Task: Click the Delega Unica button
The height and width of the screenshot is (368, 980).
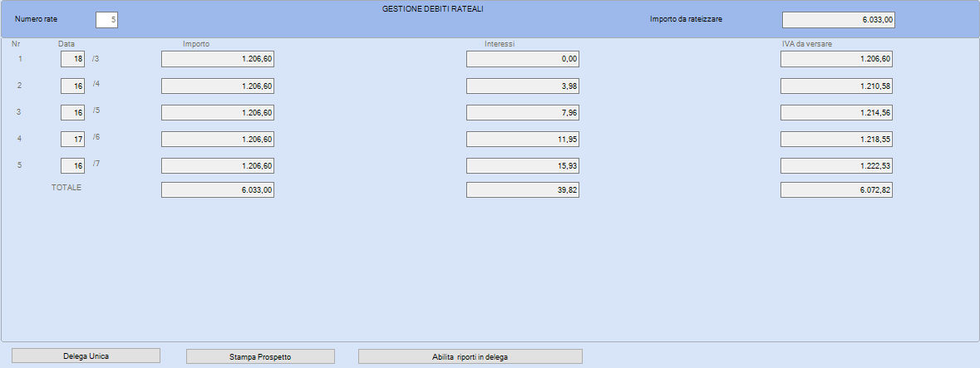Action: [86, 356]
